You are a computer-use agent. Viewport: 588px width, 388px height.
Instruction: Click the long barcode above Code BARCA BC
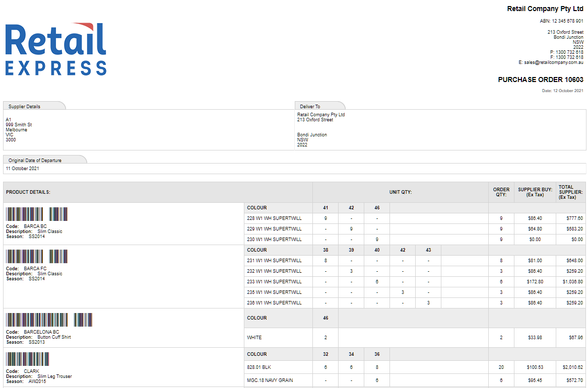[x=24, y=214]
